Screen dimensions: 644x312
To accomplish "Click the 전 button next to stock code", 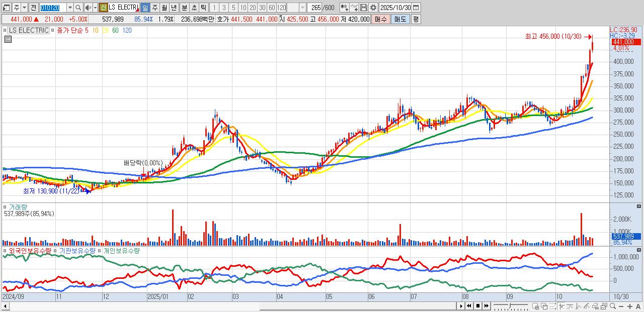I will (33, 8).
